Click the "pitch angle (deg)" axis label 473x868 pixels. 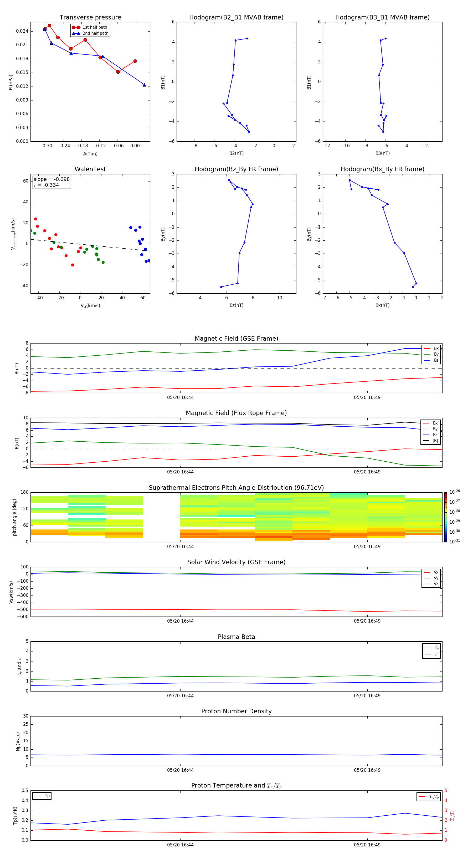click(x=14, y=517)
